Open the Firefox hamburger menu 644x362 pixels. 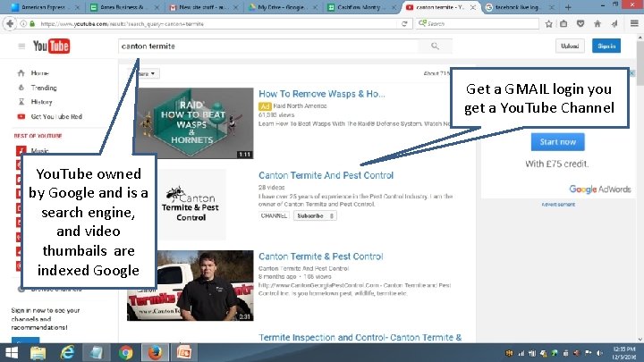pos(634,23)
